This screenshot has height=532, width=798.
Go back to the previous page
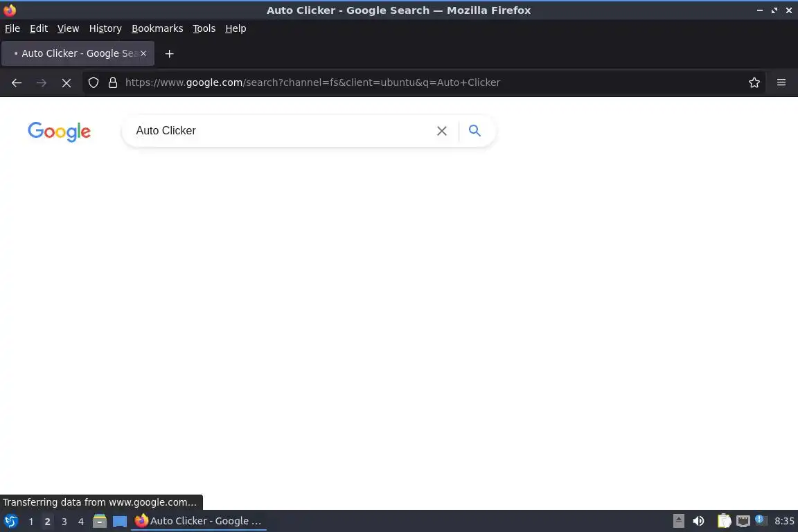pos(17,82)
